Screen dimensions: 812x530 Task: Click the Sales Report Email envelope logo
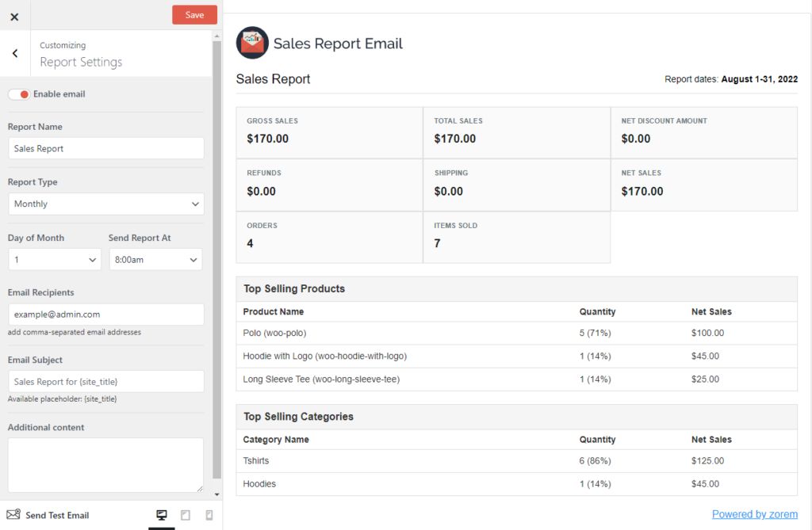[252, 43]
